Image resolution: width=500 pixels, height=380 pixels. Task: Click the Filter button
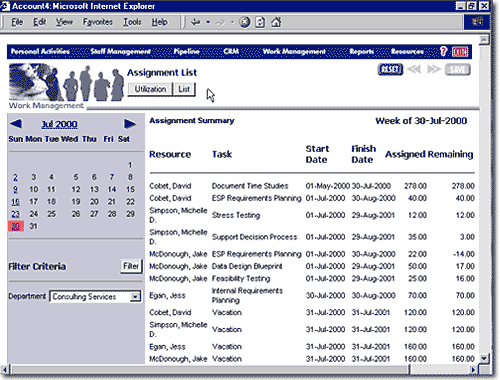[x=131, y=266]
